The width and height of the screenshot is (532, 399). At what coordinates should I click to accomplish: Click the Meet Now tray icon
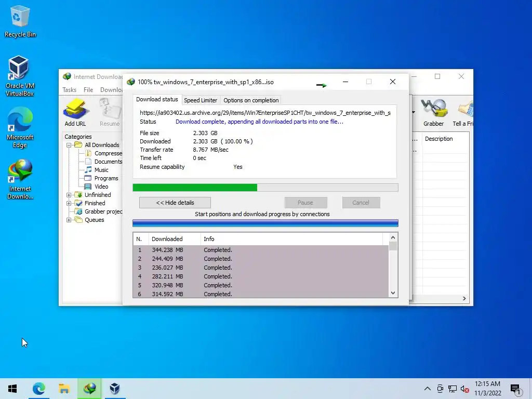[440, 389]
